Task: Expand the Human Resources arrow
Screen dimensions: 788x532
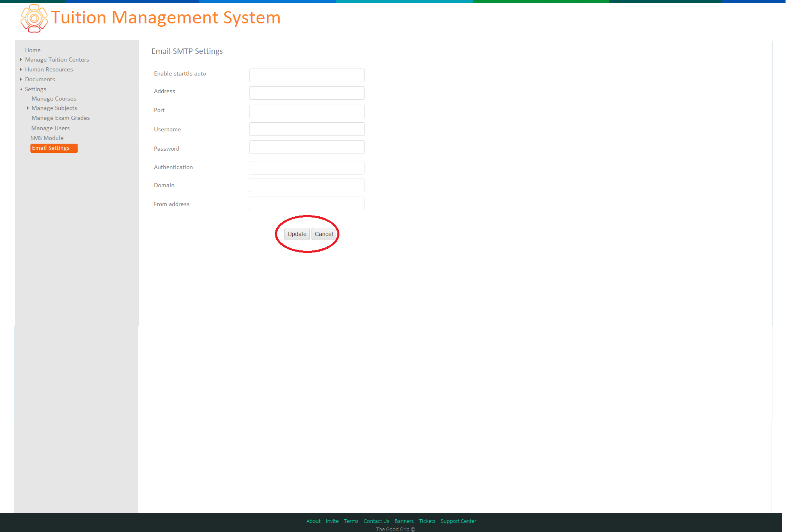Action: coord(21,69)
